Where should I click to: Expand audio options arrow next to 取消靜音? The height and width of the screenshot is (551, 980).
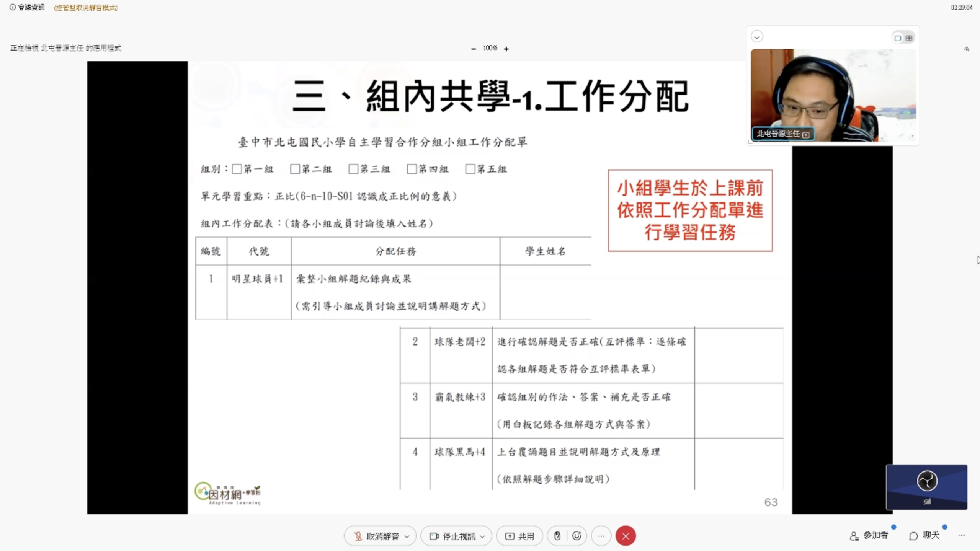tap(407, 536)
